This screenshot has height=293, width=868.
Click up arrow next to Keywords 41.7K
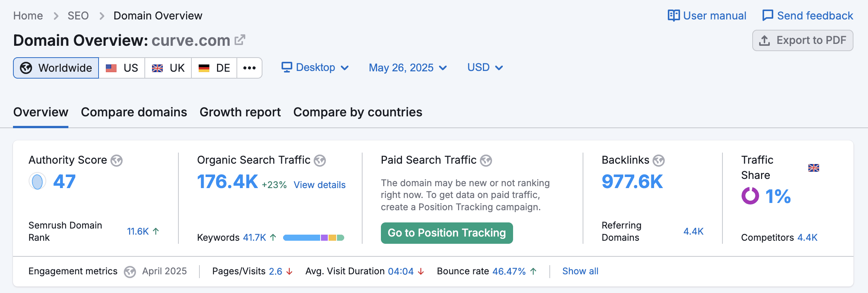[273, 237]
